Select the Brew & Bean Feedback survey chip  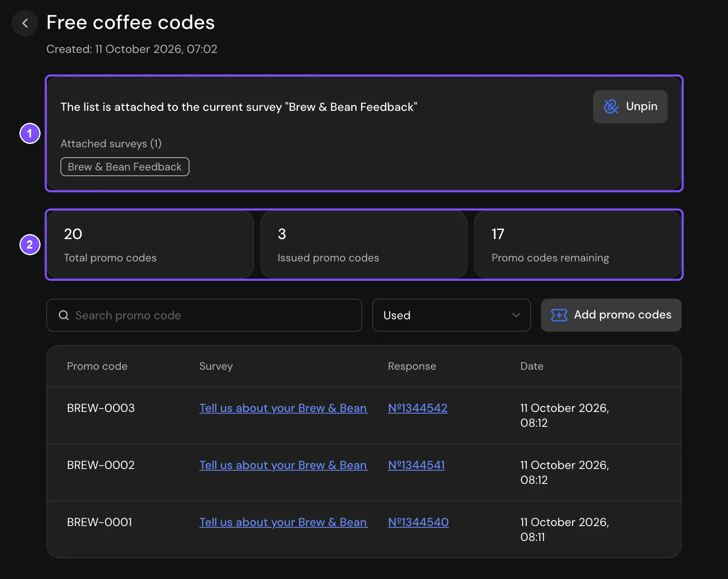click(125, 167)
